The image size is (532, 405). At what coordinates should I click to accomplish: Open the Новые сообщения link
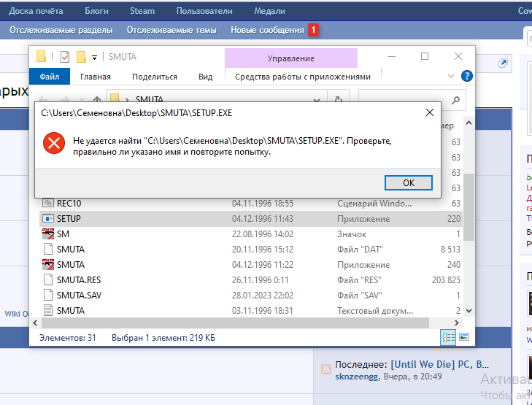267,30
